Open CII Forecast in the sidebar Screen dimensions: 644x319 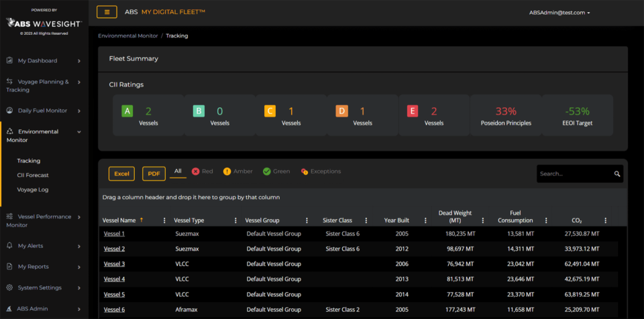tap(33, 175)
